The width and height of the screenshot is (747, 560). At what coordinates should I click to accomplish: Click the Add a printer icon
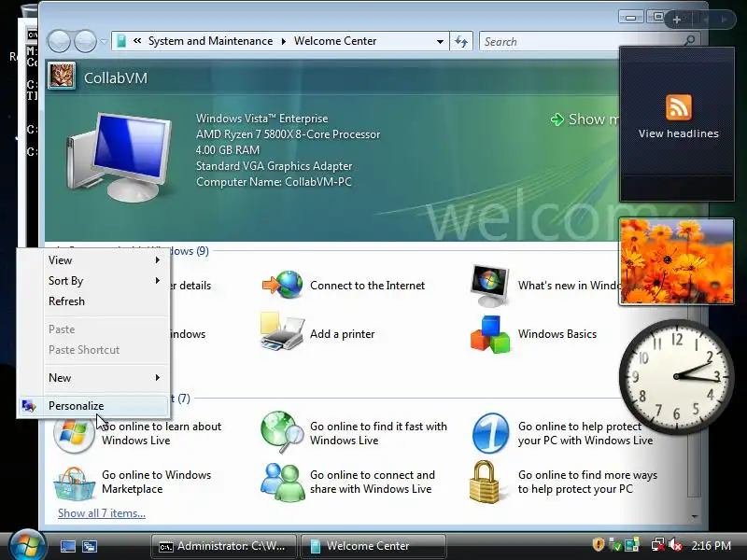point(282,332)
